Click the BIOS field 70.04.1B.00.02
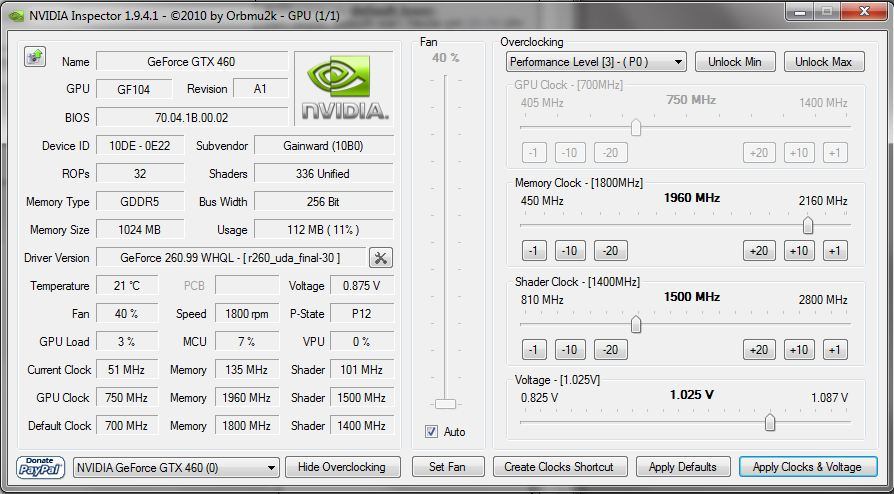This screenshot has width=894, height=494. pyautogui.click(x=192, y=118)
